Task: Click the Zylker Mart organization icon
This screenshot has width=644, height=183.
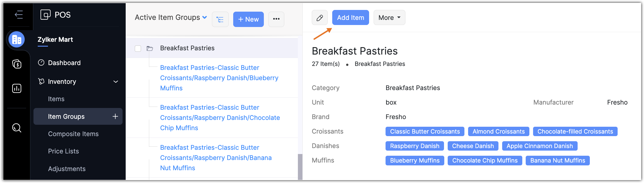Action: tap(17, 39)
